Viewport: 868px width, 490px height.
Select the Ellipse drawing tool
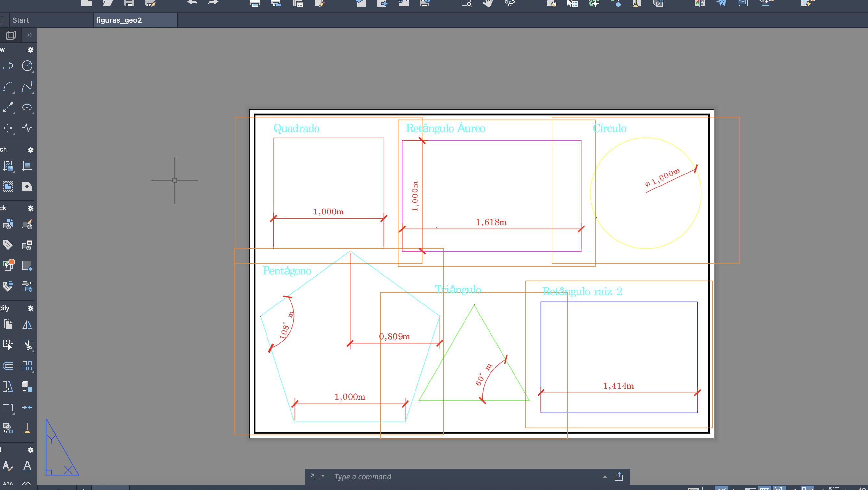click(27, 107)
